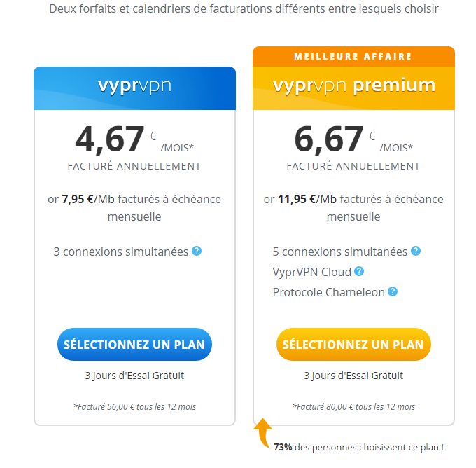
Task: Click the 6,67 € monthly price
Action: tap(353, 139)
